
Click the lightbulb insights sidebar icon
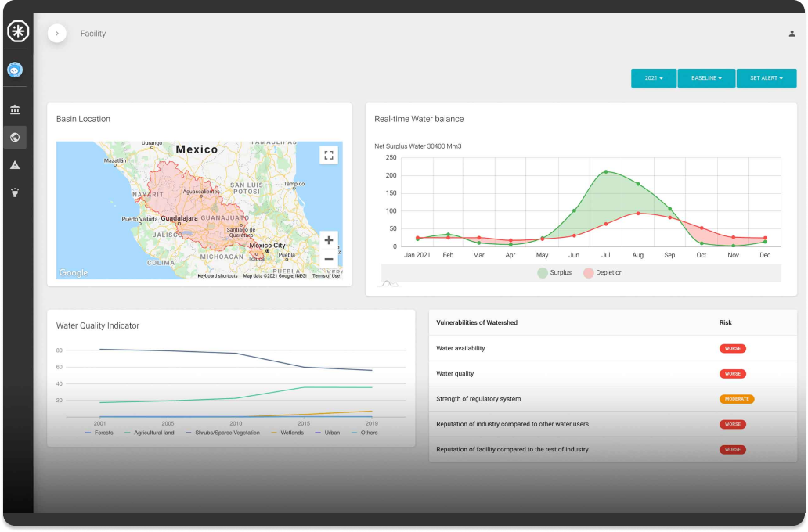click(15, 192)
